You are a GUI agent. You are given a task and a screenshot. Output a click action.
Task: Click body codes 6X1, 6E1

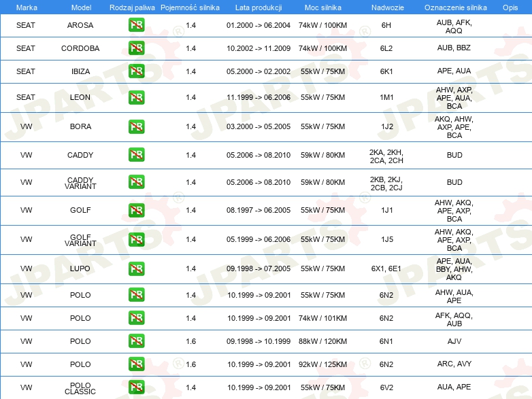[x=386, y=268]
